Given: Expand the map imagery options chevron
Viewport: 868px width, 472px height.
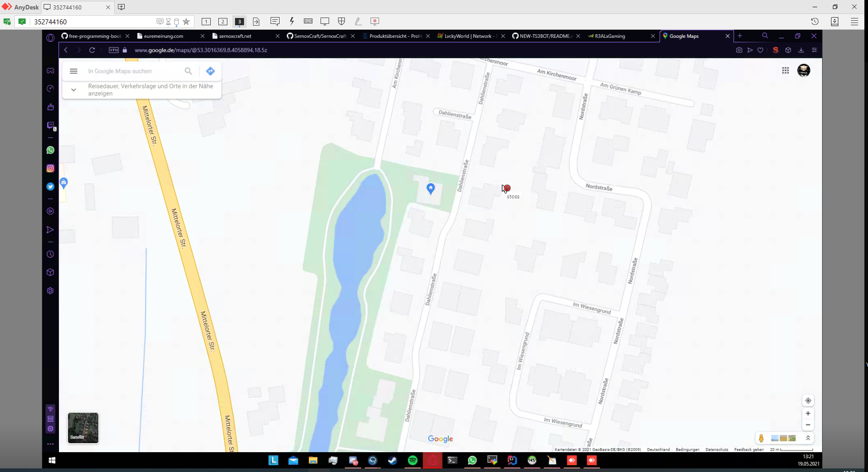Looking at the screenshot, I should 808,438.
